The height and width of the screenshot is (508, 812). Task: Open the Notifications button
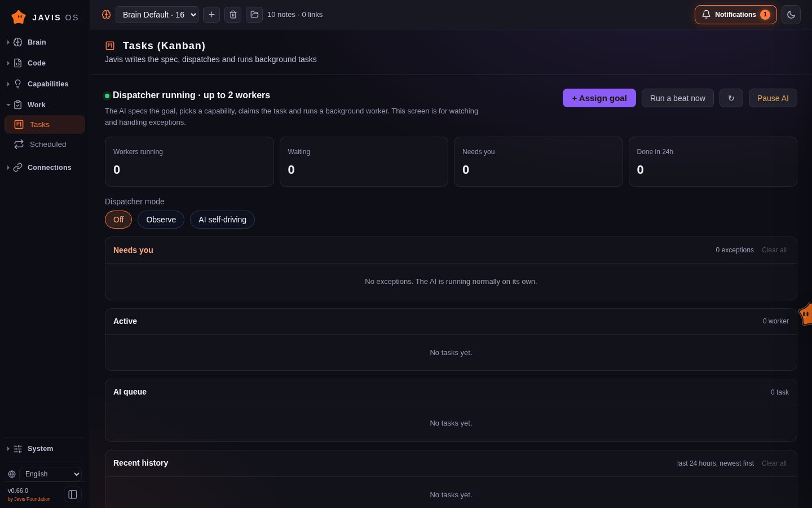736,15
